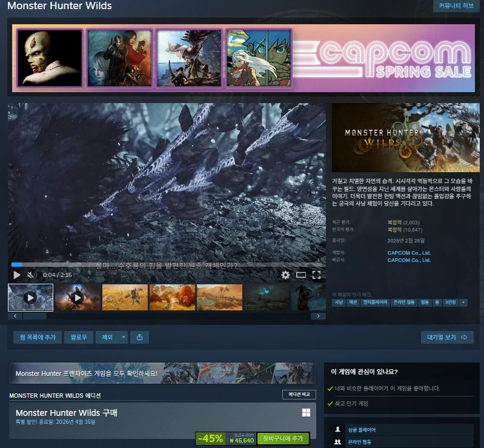Select the 멀티플레이어 tag
Image resolution: width=484 pixels, height=448 pixels.
tap(375, 303)
